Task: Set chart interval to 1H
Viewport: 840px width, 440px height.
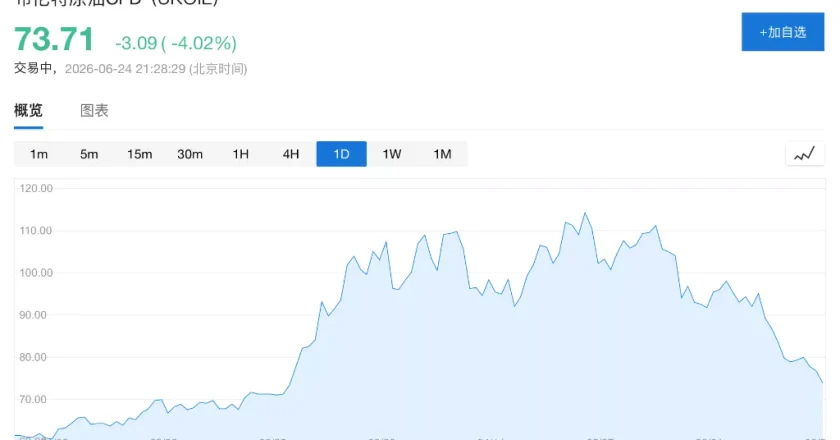Action: (x=241, y=154)
